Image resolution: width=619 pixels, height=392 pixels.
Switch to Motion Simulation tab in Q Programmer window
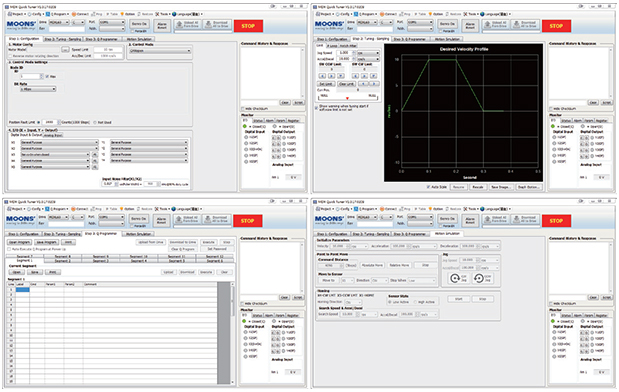click(x=138, y=234)
